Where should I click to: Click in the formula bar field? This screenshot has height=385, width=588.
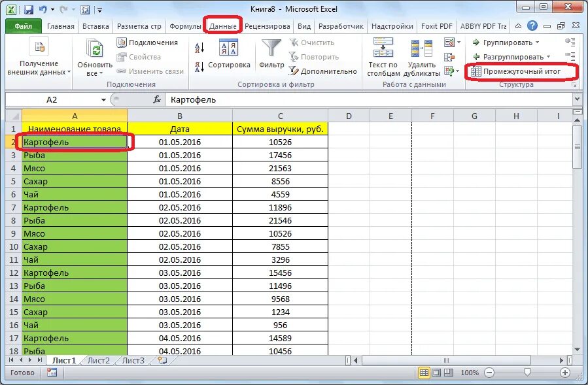369,100
